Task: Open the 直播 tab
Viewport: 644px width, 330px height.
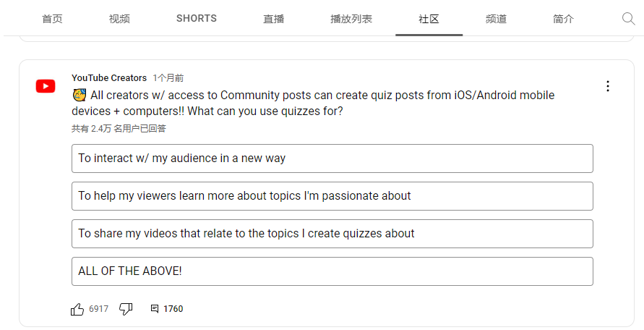Action: point(273,19)
